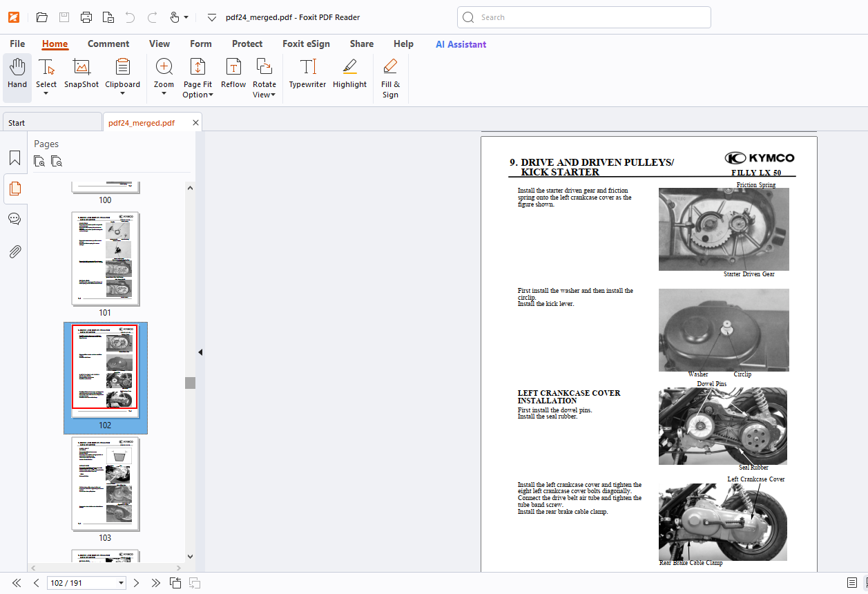This screenshot has width=868, height=594.
Task: Jump to the last page
Action: pos(156,583)
